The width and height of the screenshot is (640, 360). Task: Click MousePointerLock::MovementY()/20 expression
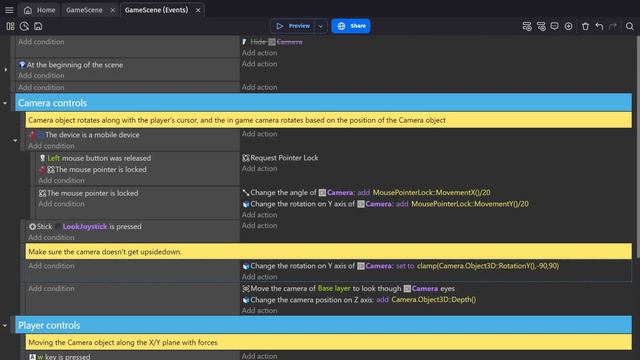(x=470, y=204)
